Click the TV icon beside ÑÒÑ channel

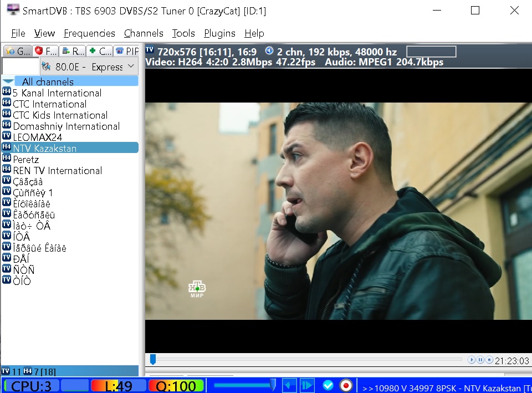click(x=7, y=268)
